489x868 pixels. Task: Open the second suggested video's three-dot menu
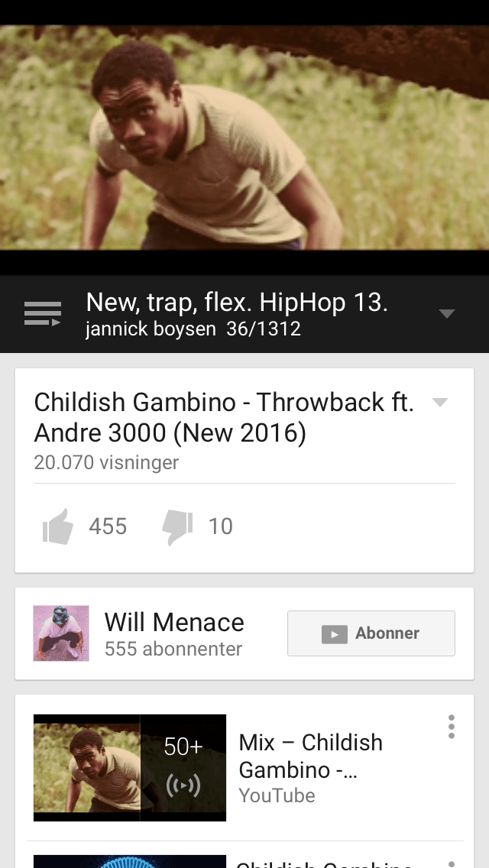pos(452,863)
